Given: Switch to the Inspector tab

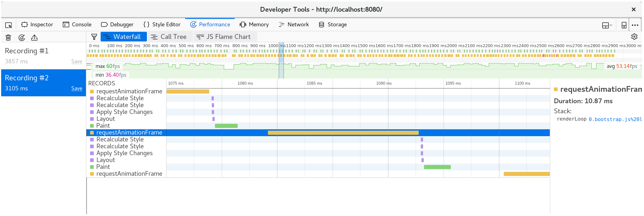Looking at the screenshot, I should click(x=37, y=24).
